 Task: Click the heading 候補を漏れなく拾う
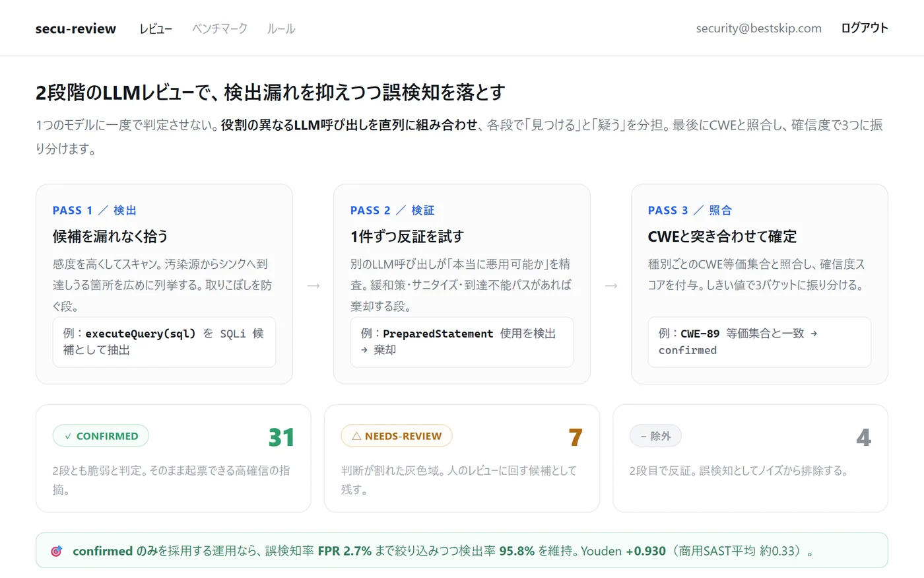coord(110,236)
